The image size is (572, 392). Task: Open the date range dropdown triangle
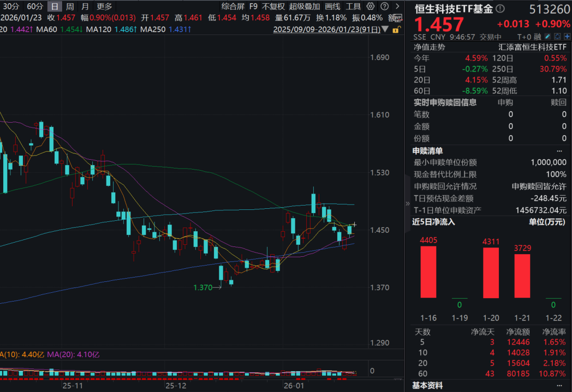(385, 29)
